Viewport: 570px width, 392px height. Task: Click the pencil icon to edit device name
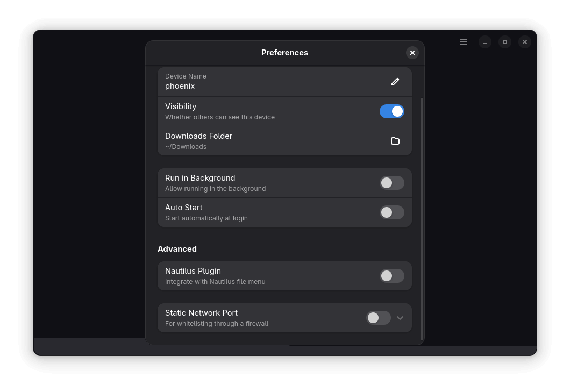click(395, 82)
